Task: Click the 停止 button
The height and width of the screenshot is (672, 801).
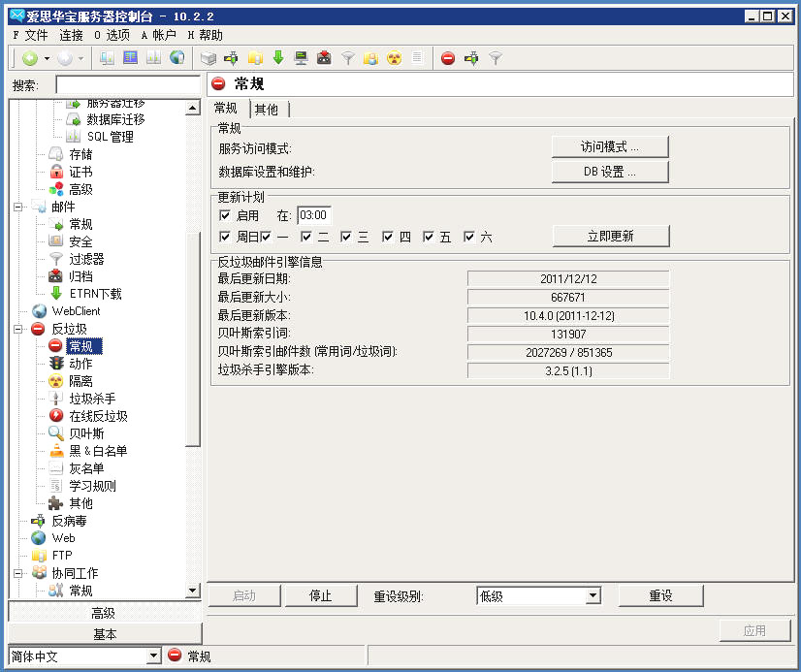Action: tap(321, 595)
